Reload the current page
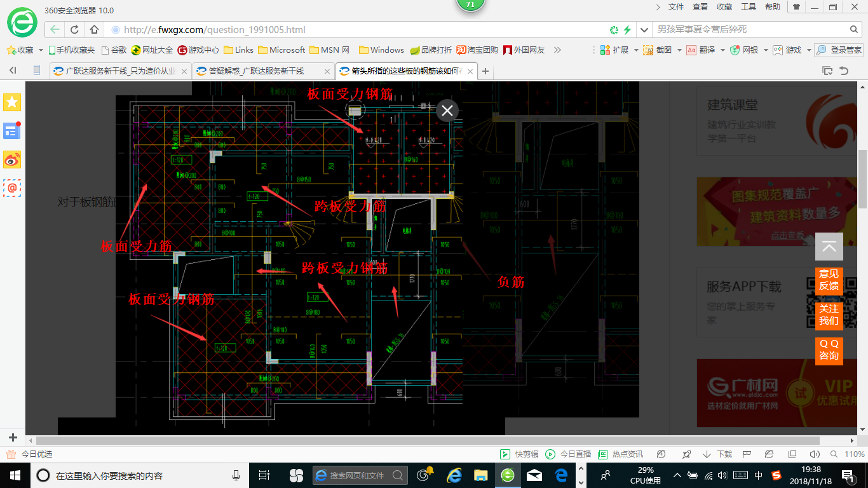 [74, 29]
